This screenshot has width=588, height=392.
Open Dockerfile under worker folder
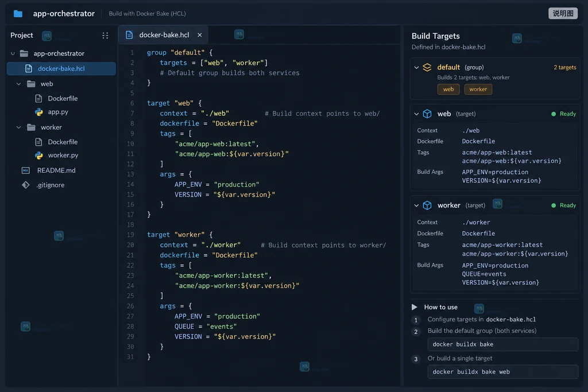(63, 142)
